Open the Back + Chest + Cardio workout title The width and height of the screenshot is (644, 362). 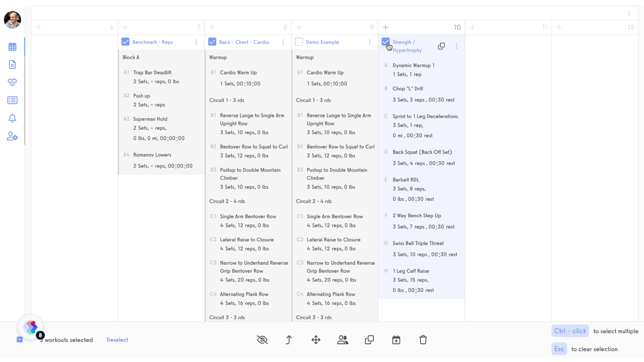click(x=244, y=42)
